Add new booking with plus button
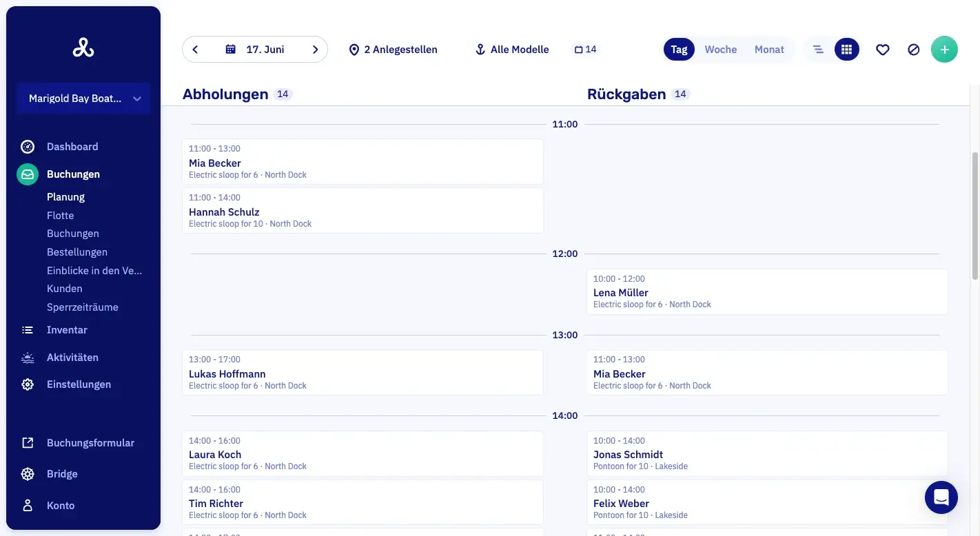The height and width of the screenshot is (536, 980). pyautogui.click(x=944, y=50)
